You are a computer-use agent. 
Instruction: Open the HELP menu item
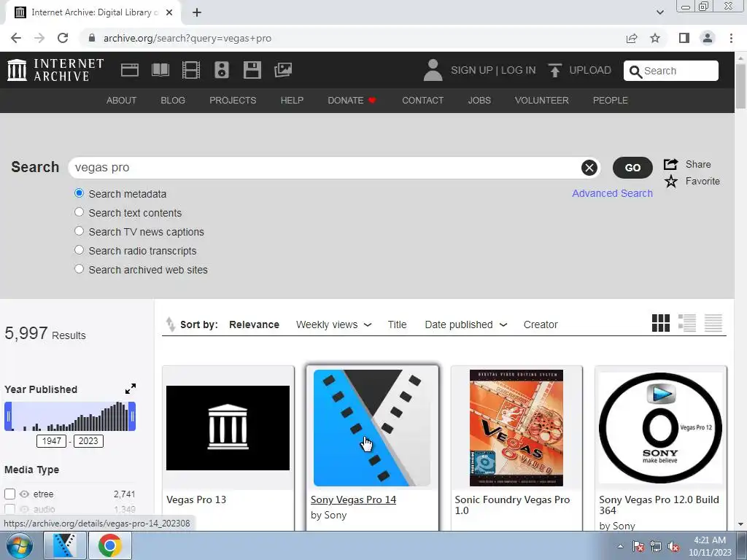click(292, 101)
